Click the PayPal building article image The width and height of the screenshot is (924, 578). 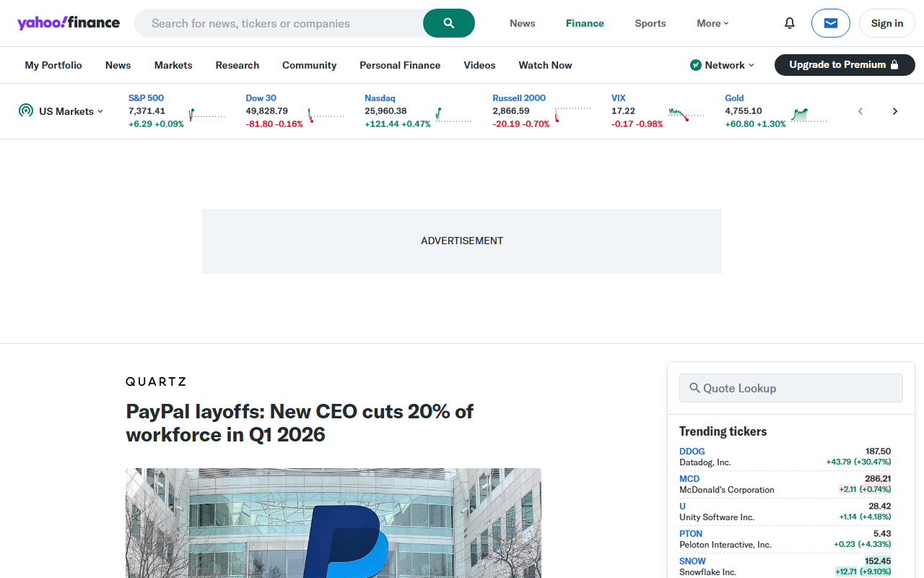point(334,523)
